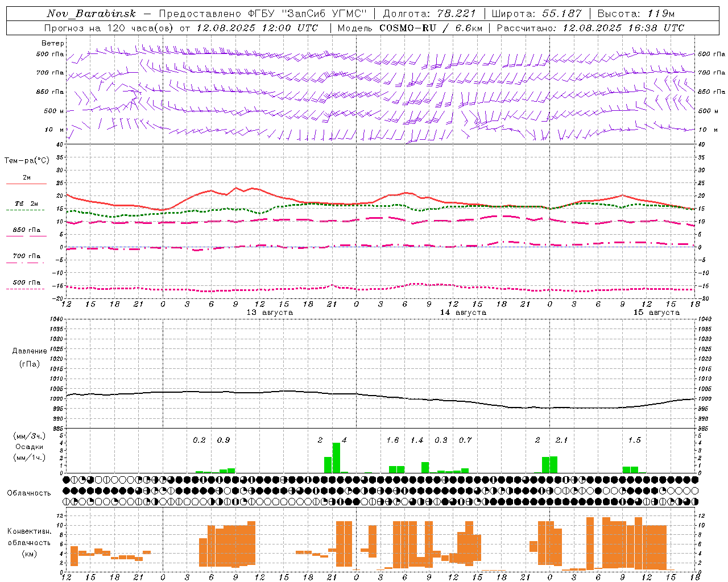The width and height of the screenshot is (728, 582).
Task: Click the "Td 2м" dew point legend label
Action: pos(27,203)
